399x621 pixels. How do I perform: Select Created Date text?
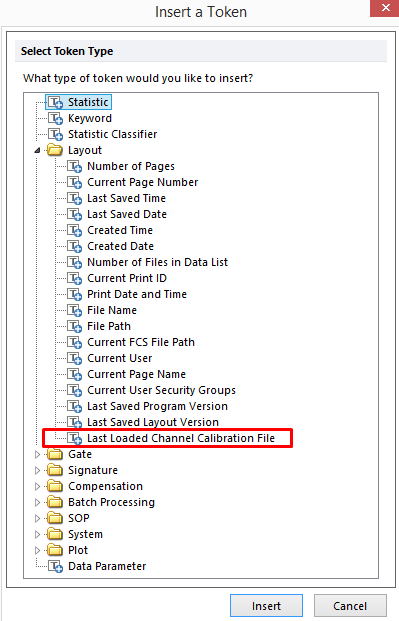point(120,246)
